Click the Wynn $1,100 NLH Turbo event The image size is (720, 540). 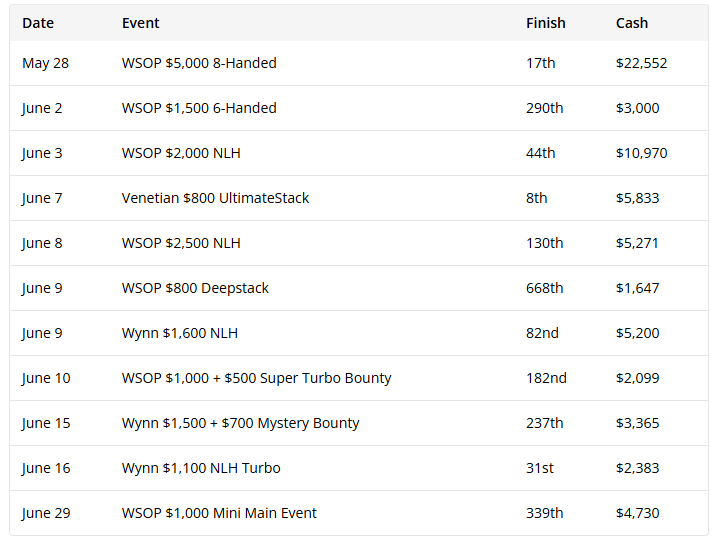(x=201, y=468)
